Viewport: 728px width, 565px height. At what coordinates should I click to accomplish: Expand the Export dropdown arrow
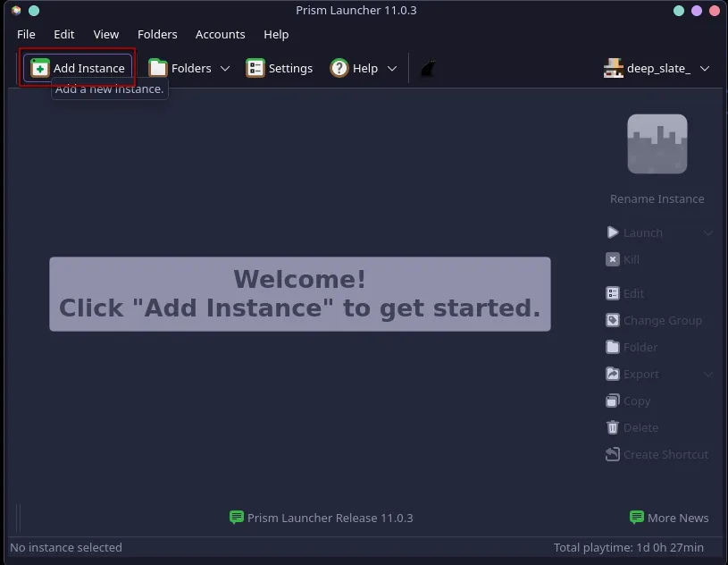coord(708,374)
